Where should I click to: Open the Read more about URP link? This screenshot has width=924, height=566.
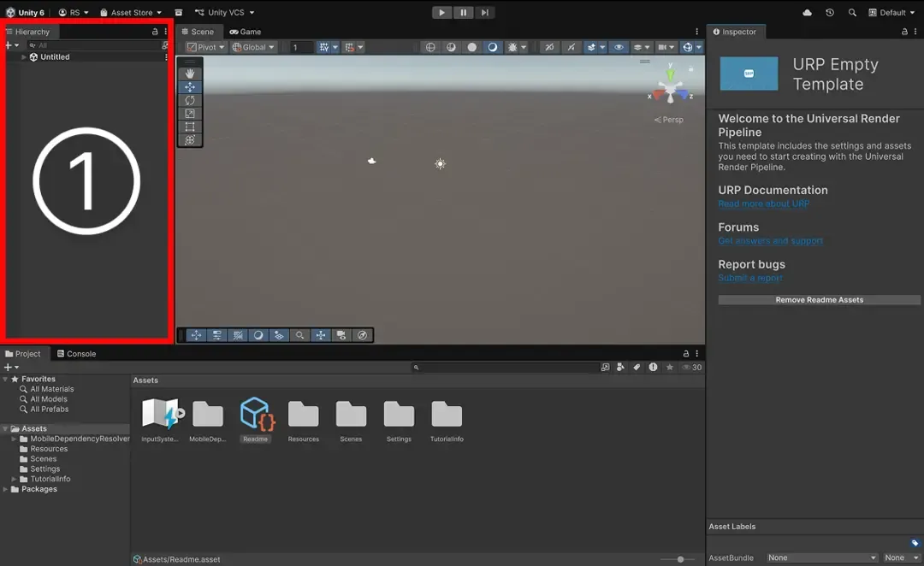763,204
